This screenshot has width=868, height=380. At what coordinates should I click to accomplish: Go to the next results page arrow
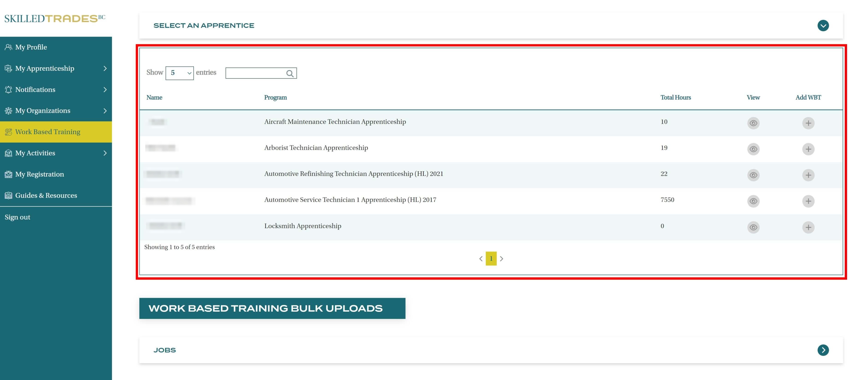click(x=501, y=259)
